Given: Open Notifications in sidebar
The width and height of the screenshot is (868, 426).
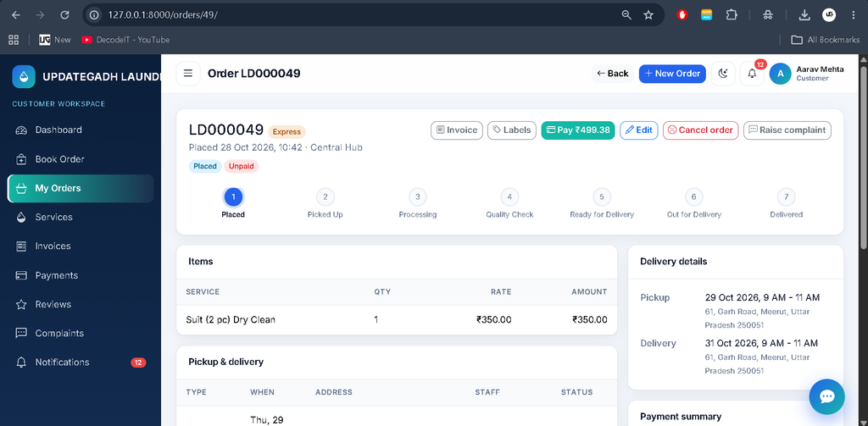Looking at the screenshot, I should pyautogui.click(x=81, y=362).
